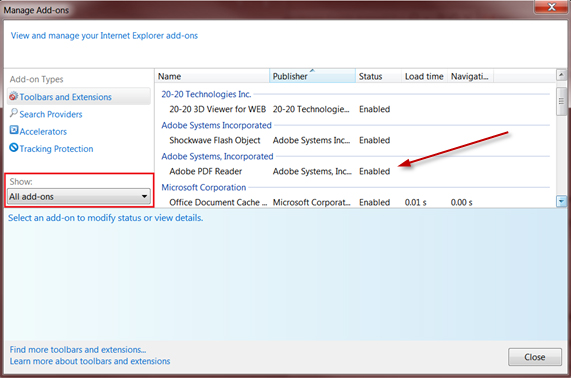Open Learn more about toolbars and extensions
Screen dimensions: 571x378
90,361
